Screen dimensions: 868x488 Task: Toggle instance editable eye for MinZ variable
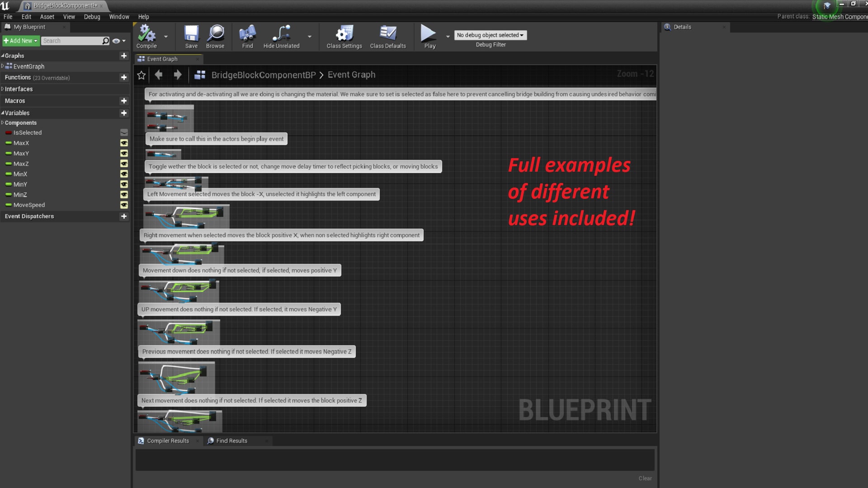pyautogui.click(x=124, y=195)
